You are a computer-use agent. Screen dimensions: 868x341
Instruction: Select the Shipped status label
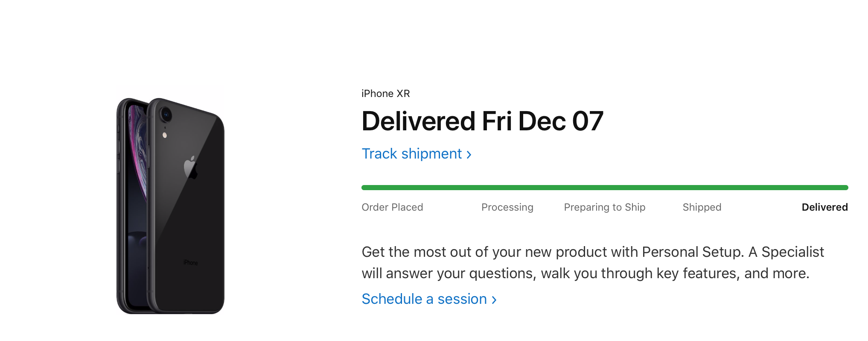[x=702, y=207]
